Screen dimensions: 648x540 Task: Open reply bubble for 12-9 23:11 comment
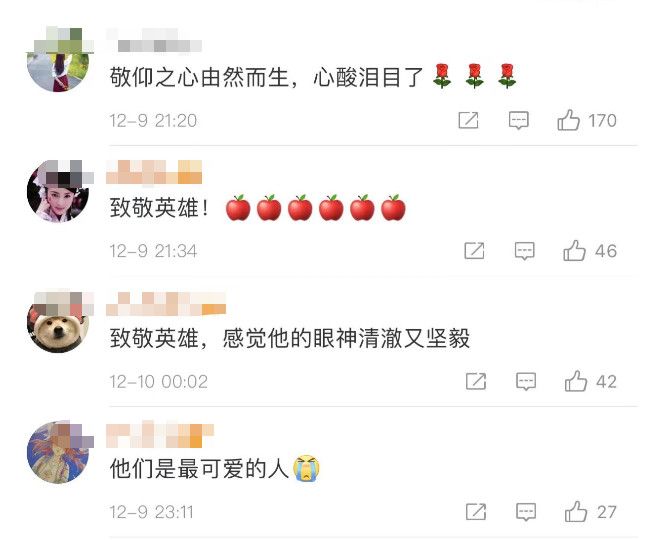526,512
